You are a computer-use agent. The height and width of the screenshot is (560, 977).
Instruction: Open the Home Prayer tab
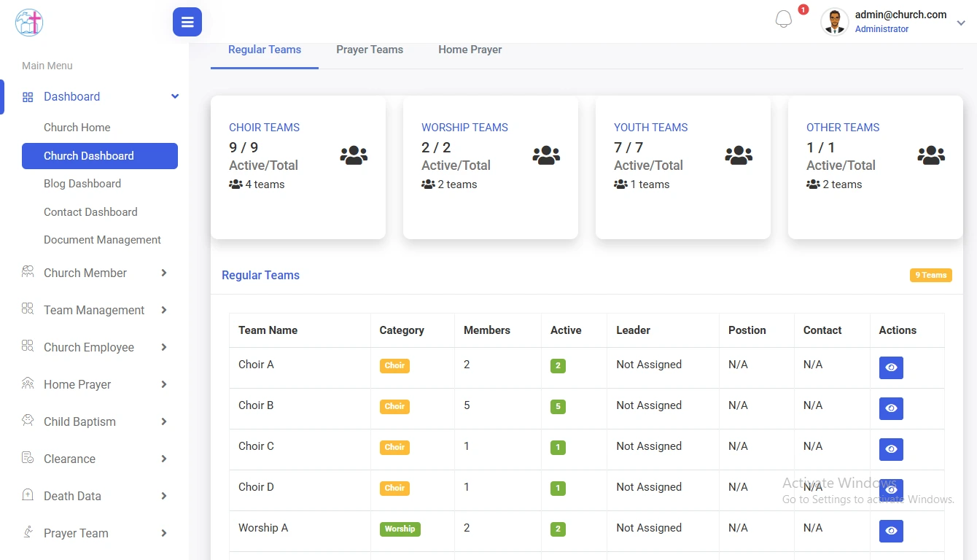pyautogui.click(x=470, y=49)
